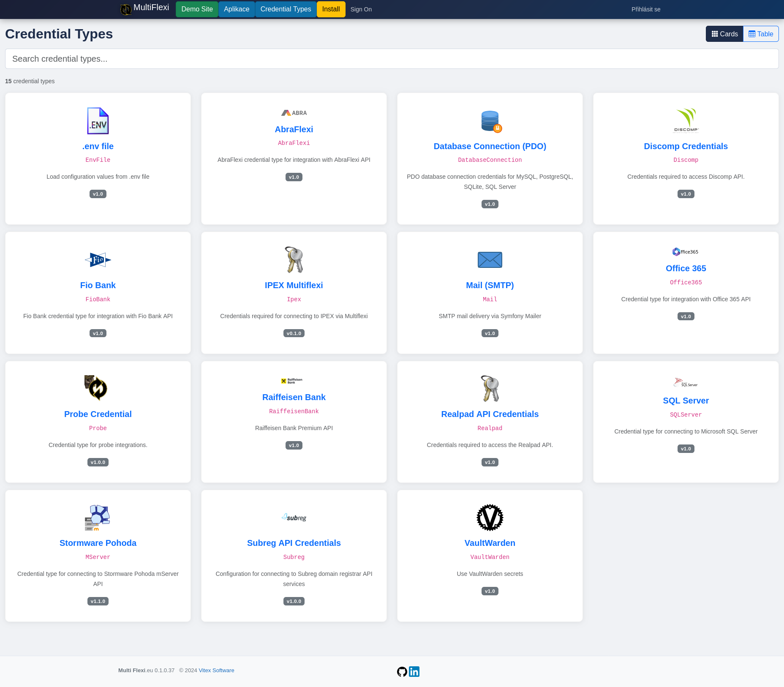Click the EnvFile code label

point(98,160)
